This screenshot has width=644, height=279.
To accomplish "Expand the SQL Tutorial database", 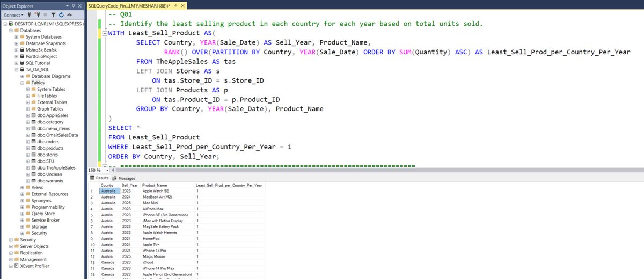I will 16,63.
